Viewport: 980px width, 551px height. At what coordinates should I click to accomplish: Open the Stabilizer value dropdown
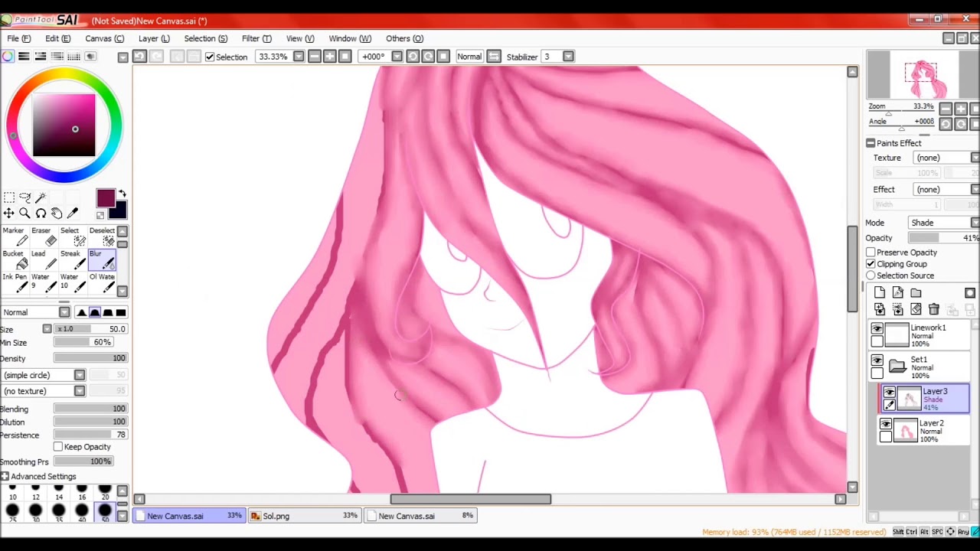click(x=568, y=57)
